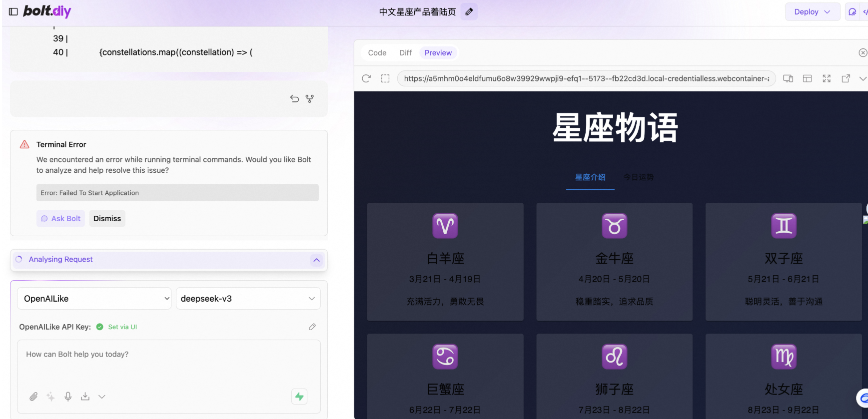
Task: Click the Taurus symbol icon
Action: [x=615, y=226]
